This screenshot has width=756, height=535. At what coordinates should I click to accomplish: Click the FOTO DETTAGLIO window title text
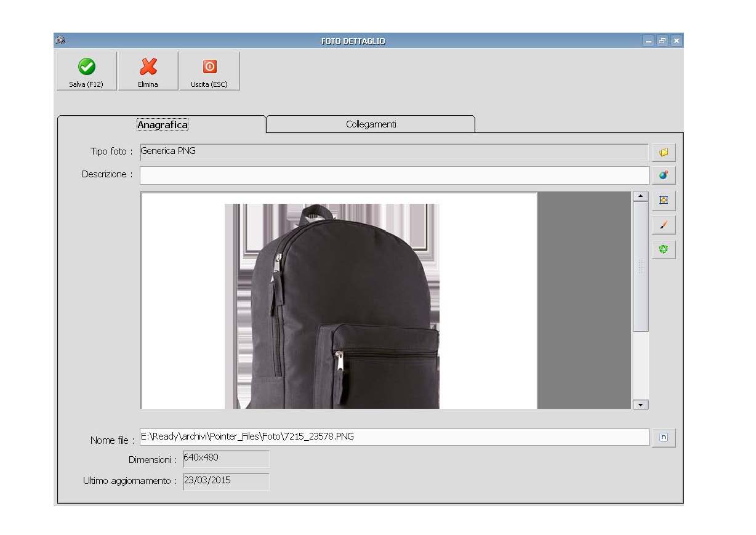pyautogui.click(x=353, y=41)
